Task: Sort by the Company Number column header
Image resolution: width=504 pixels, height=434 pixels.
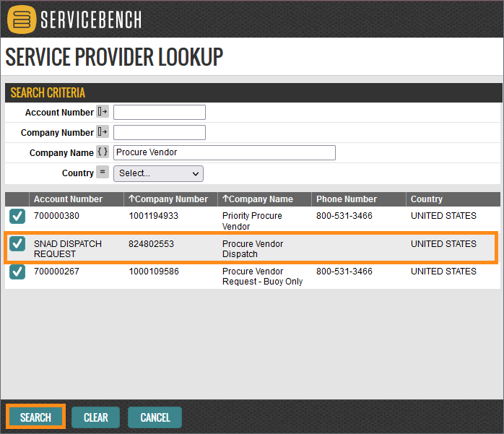Action: coord(168,199)
